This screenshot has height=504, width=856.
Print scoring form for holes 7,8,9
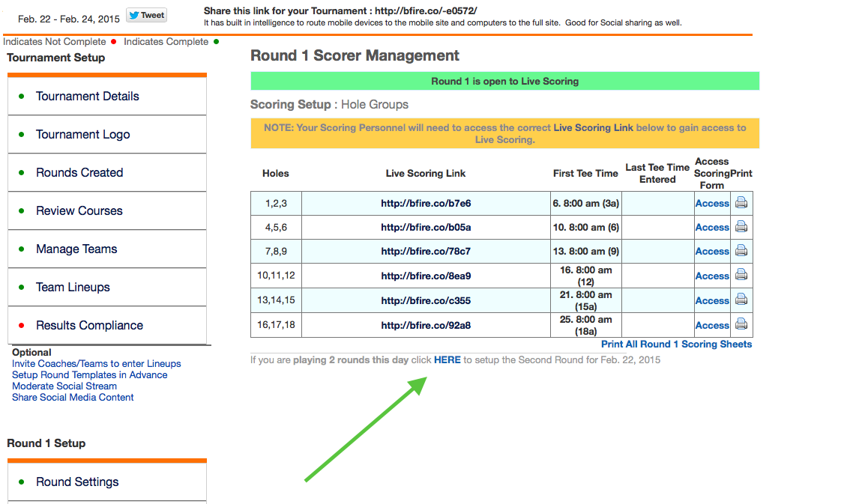[x=741, y=251]
